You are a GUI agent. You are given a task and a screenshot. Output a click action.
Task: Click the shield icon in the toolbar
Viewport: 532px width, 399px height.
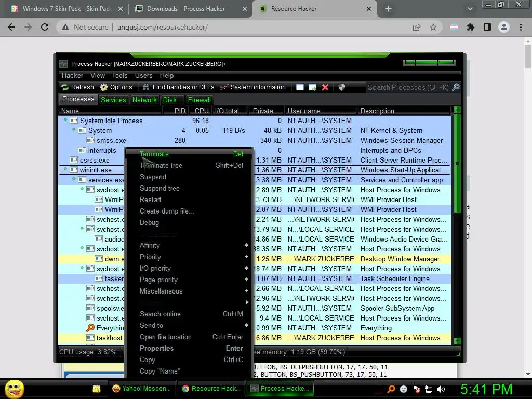click(342, 87)
